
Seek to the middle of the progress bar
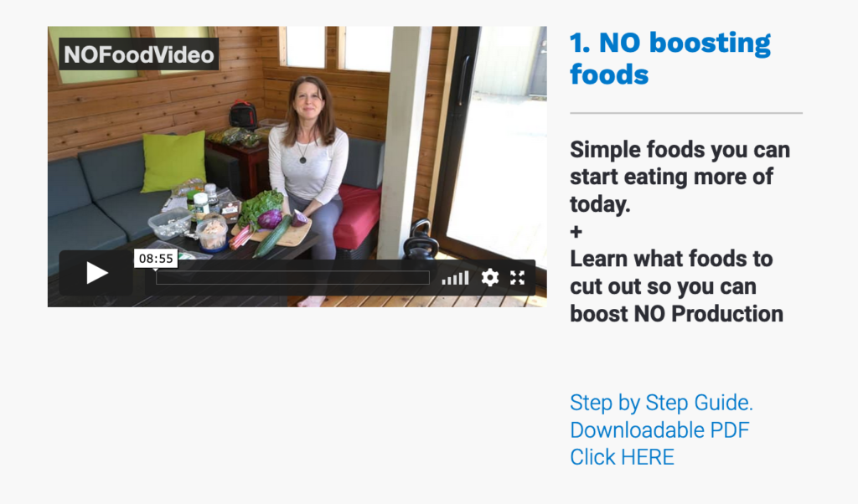(x=292, y=278)
